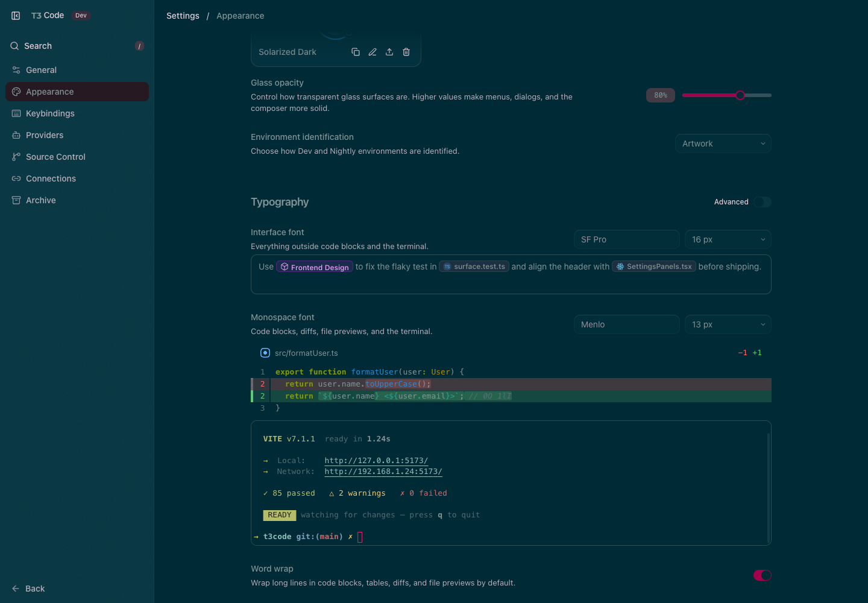Click the '2 warnings' terminal text

point(362,493)
